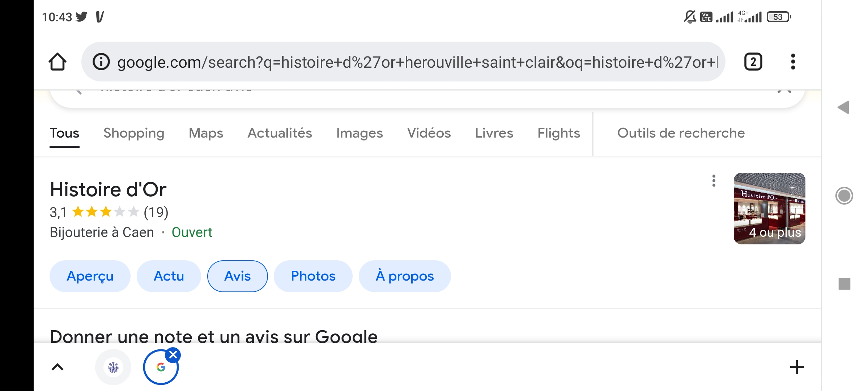Tap the Android back navigation triangle

843,107
